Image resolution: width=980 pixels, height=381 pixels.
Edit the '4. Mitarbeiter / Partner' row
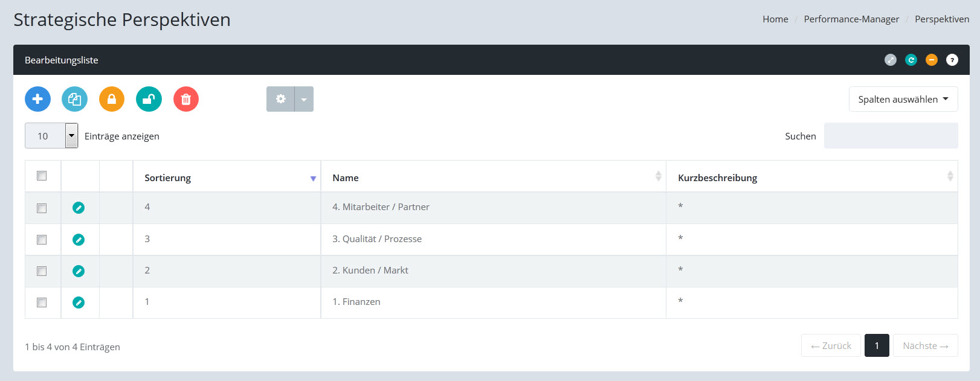pos(79,208)
